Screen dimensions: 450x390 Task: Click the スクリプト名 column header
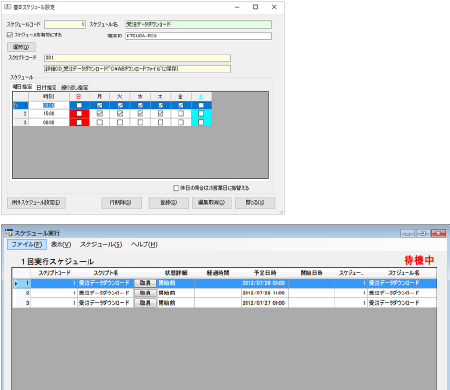(x=105, y=273)
